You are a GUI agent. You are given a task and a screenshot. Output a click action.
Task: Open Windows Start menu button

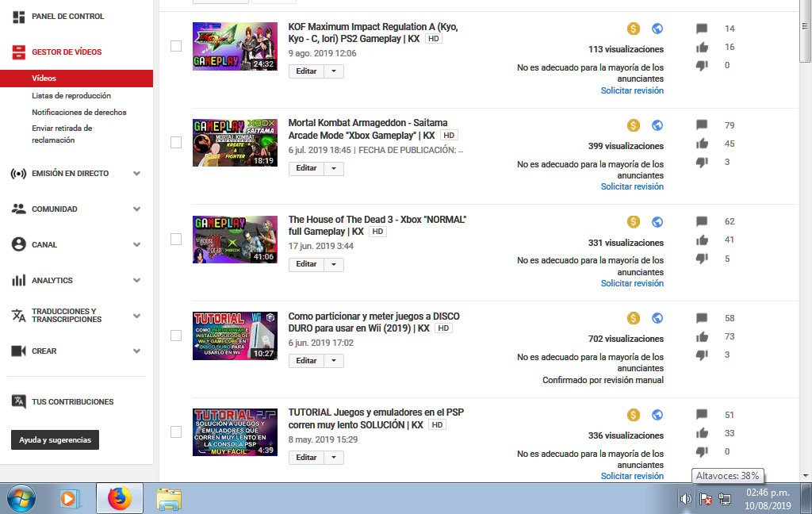(x=21, y=498)
